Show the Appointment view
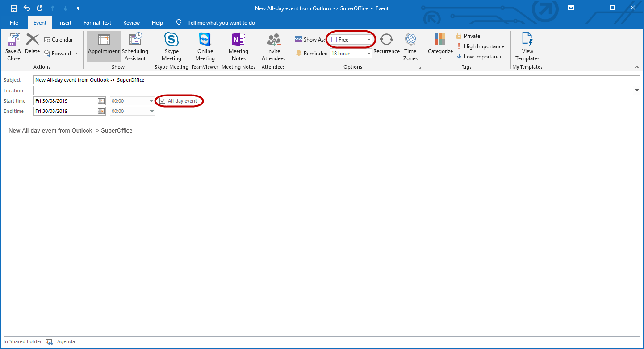 click(x=104, y=46)
